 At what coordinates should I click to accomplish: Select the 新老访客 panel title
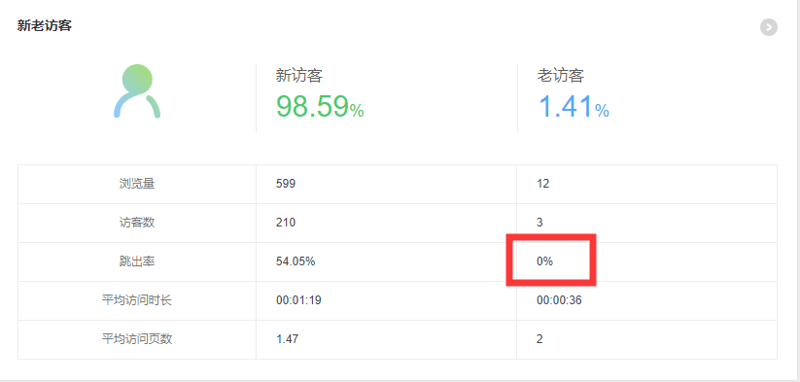(x=44, y=26)
